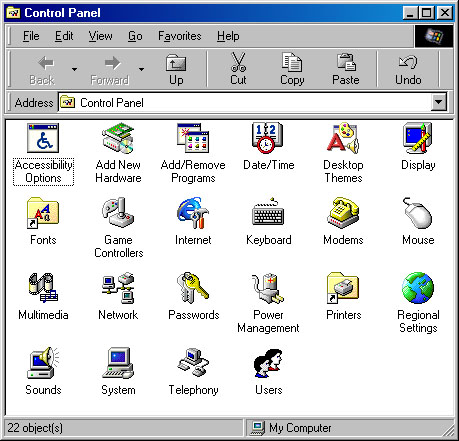Open the Passwords keys icon

[193, 288]
